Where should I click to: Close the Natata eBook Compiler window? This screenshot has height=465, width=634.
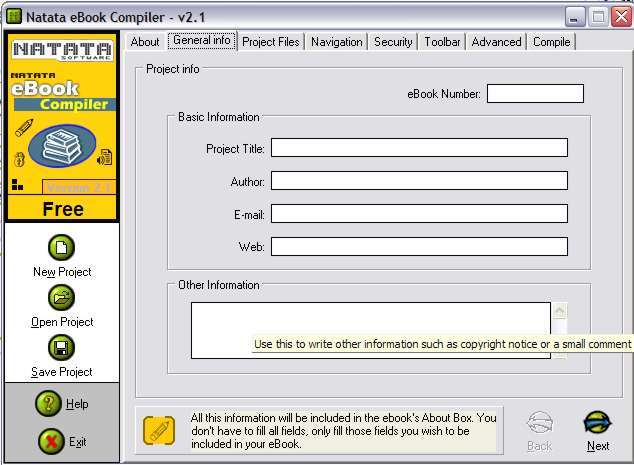click(x=622, y=17)
